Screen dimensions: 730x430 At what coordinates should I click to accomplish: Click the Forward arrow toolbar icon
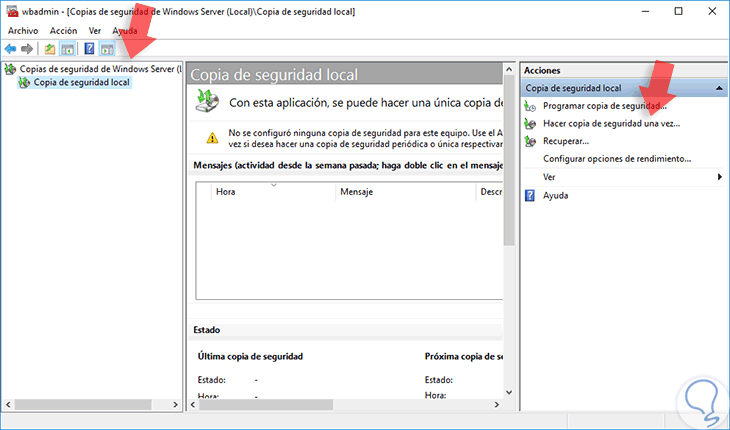(27, 48)
